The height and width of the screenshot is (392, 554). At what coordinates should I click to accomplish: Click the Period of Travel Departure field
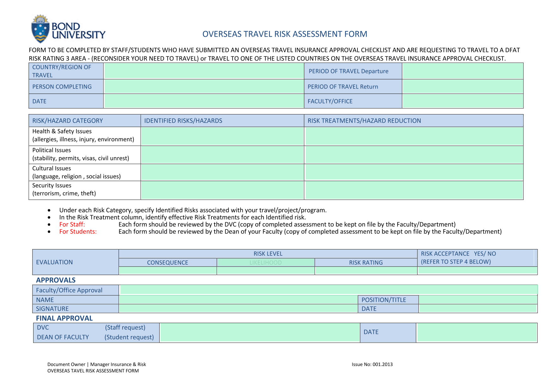point(463,71)
